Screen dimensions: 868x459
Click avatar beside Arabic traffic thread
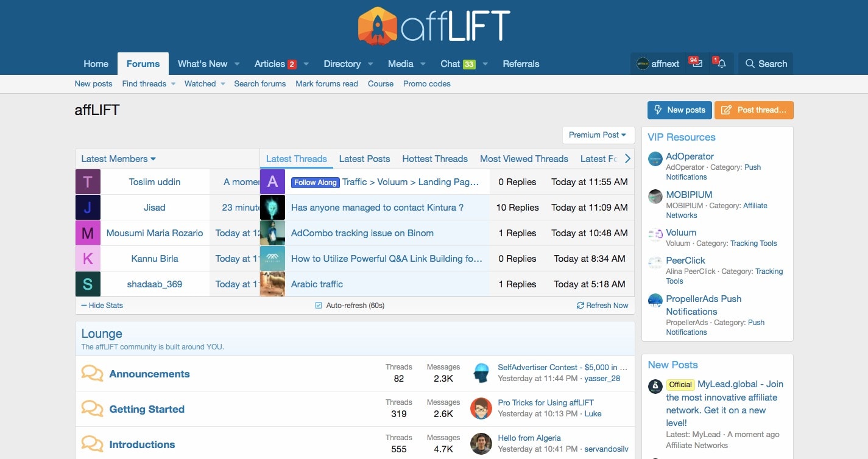[272, 284]
